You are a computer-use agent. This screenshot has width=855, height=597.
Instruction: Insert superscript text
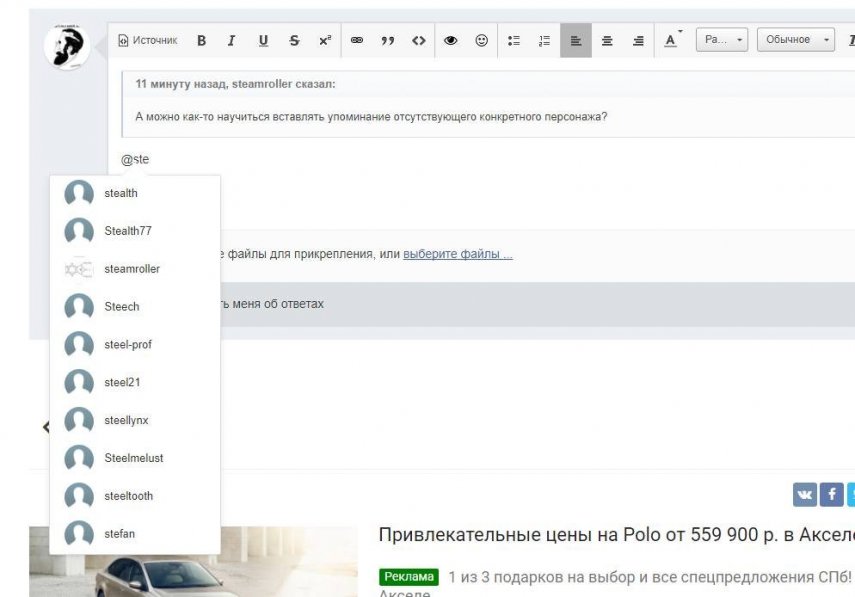pyautogui.click(x=324, y=40)
